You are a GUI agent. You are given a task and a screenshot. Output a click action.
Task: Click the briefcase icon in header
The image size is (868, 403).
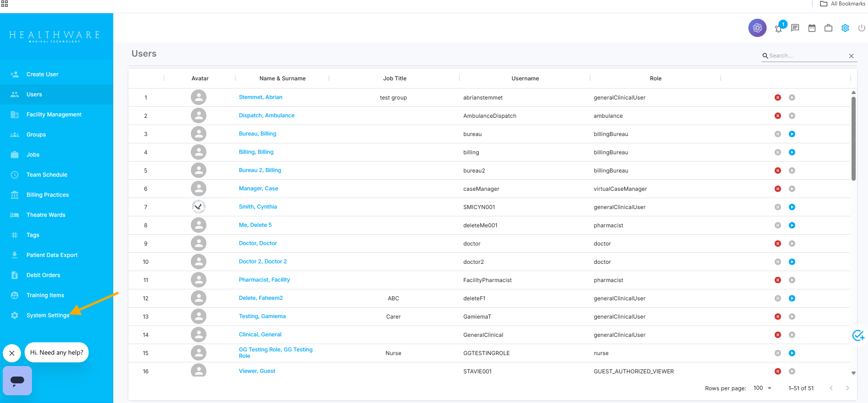tap(828, 28)
